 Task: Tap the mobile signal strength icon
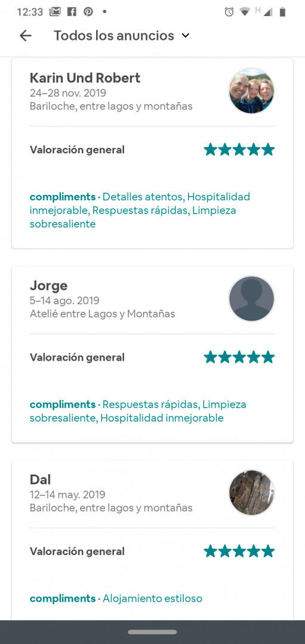[x=267, y=12]
